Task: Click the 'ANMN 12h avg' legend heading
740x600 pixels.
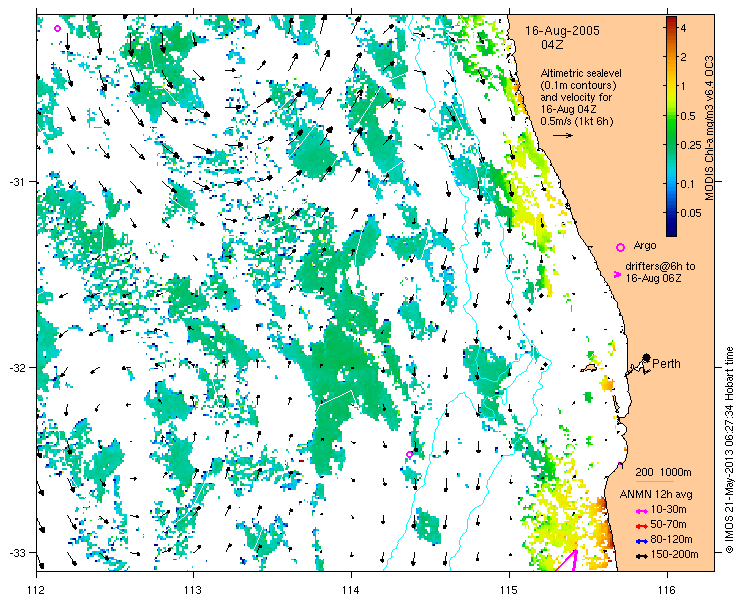Action: (656, 495)
